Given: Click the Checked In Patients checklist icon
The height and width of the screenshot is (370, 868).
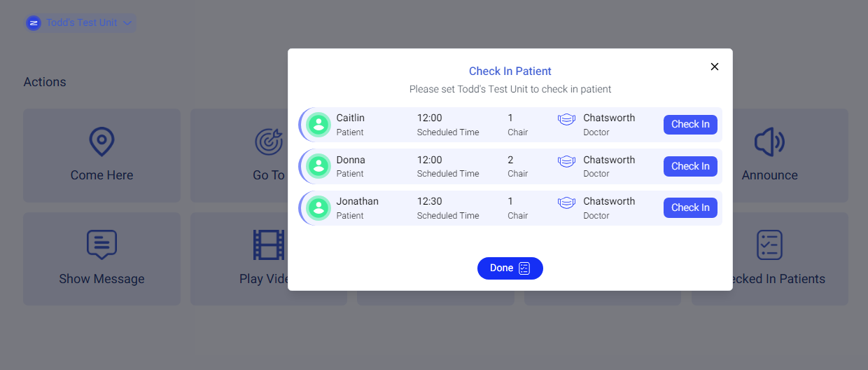Looking at the screenshot, I should click(x=769, y=245).
